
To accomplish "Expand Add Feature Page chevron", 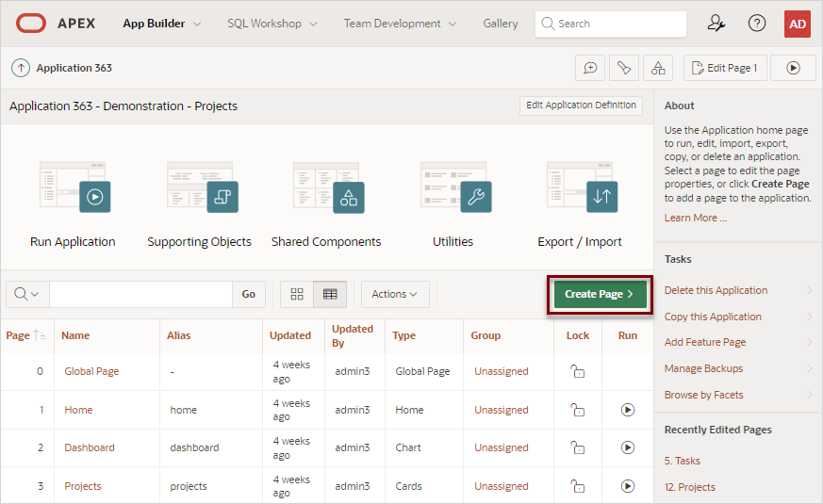I will [x=810, y=342].
